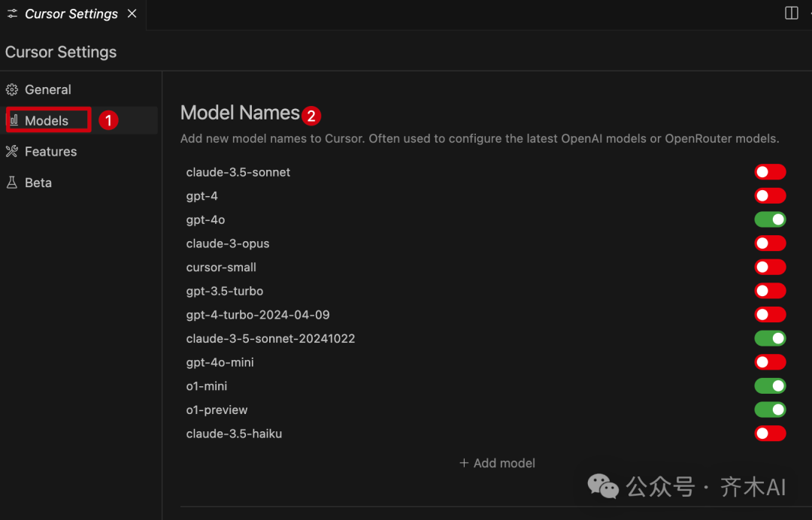
Task: Disable the o1-mini model toggle
Action: click(x=770, y=386)
